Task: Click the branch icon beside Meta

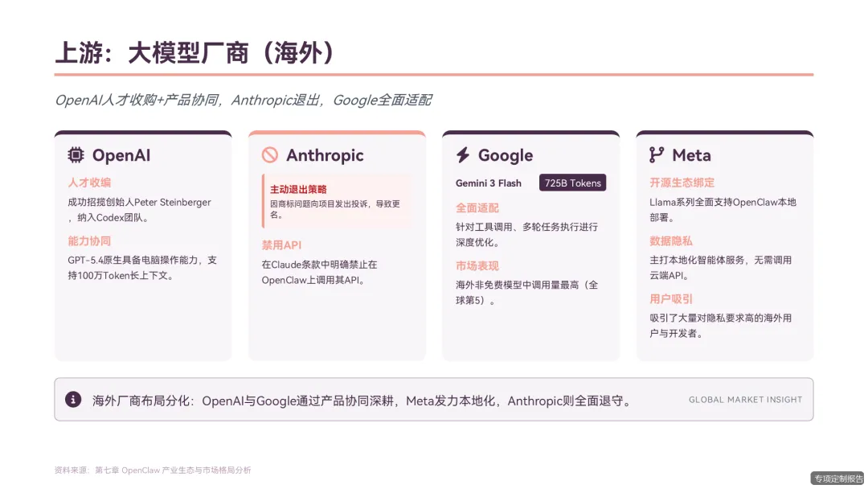Action: tap(657, 155)
